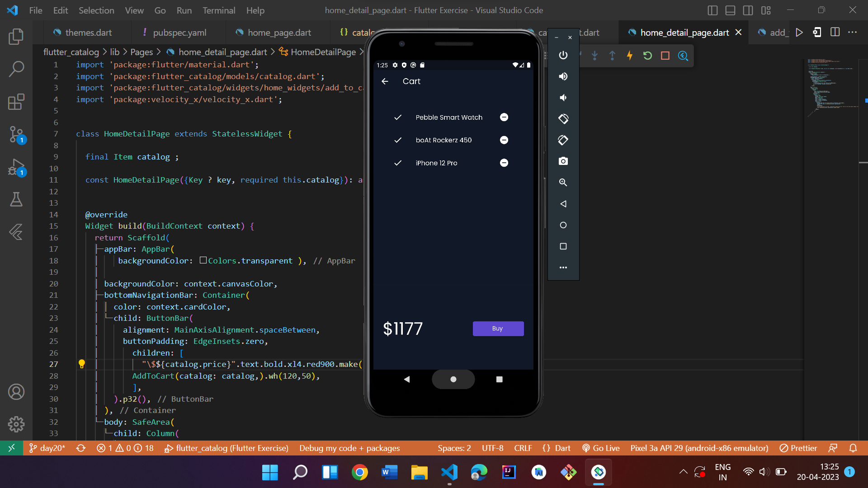
Task: Toggle the checkmark for iPhone 12 Pro
Action: click(x=398, y=163)
